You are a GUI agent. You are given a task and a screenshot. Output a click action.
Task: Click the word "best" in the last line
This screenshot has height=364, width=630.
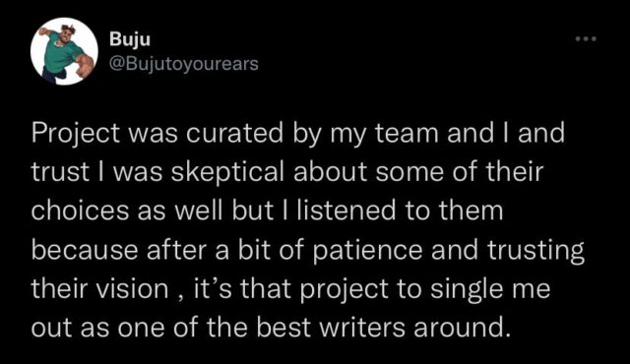(283, 328)
